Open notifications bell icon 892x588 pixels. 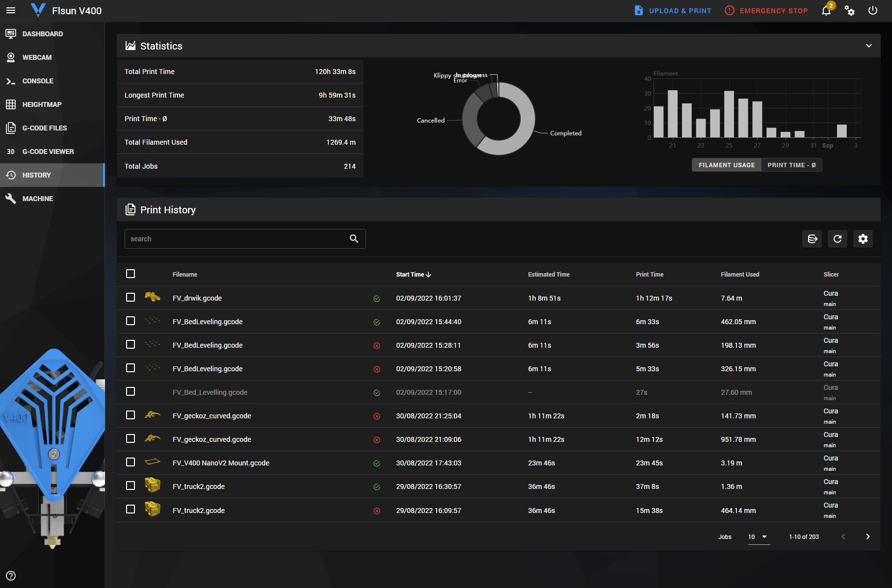(x=826, y=11)
